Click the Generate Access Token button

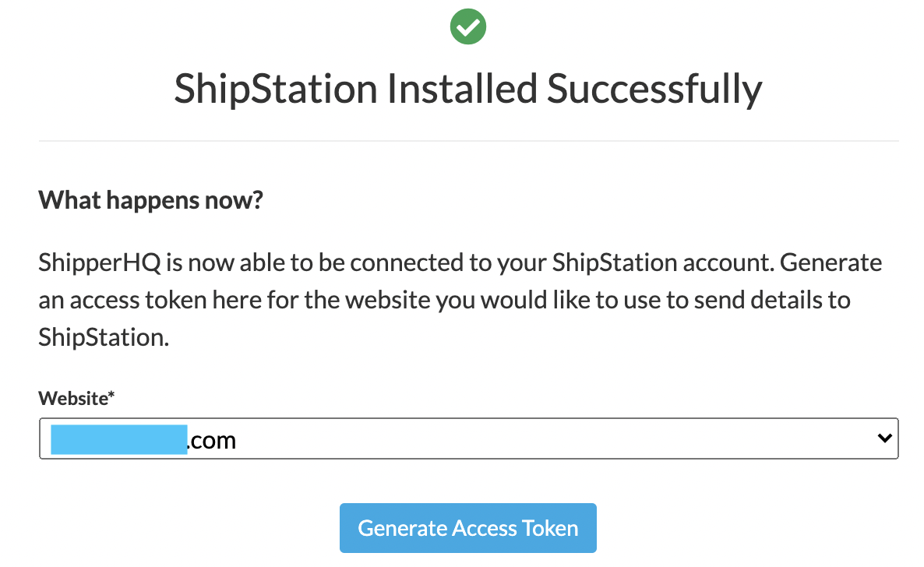point(467,528)
